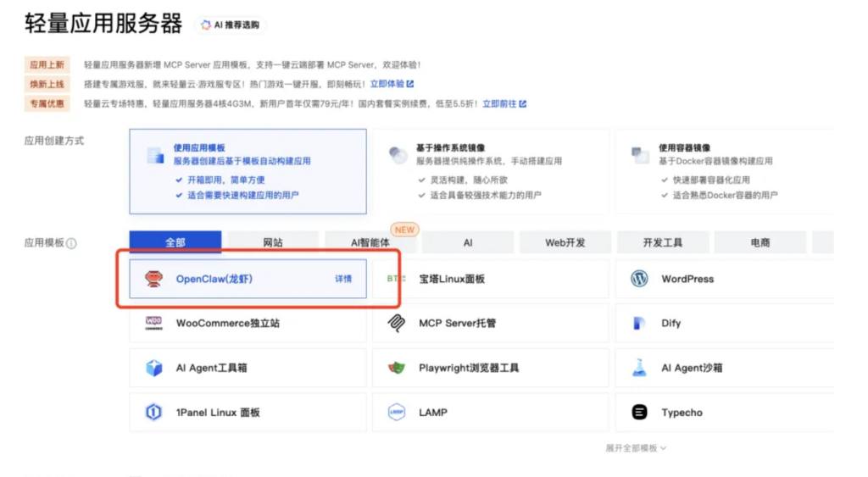Open the AI智能体 tab
Image resolution: width=868 pixels, height=477 pixels.
tap(370, 242)
